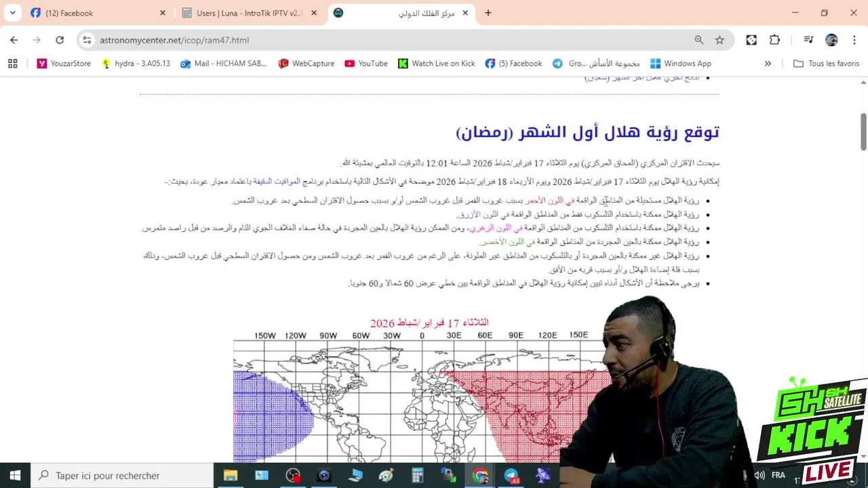
Task: Open File Explorer from the taskbar
Action: click(x=231, y=475)
